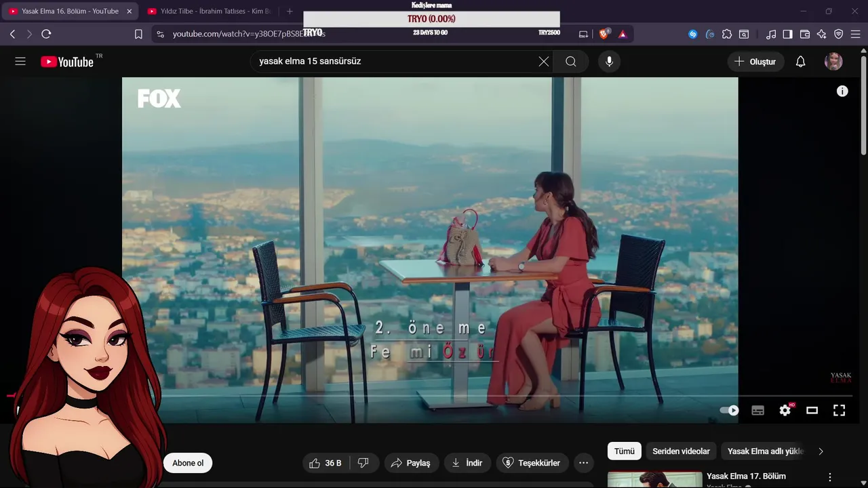Open the Yasak Elma 17. Bölüm thumbnail

[655, 479]
